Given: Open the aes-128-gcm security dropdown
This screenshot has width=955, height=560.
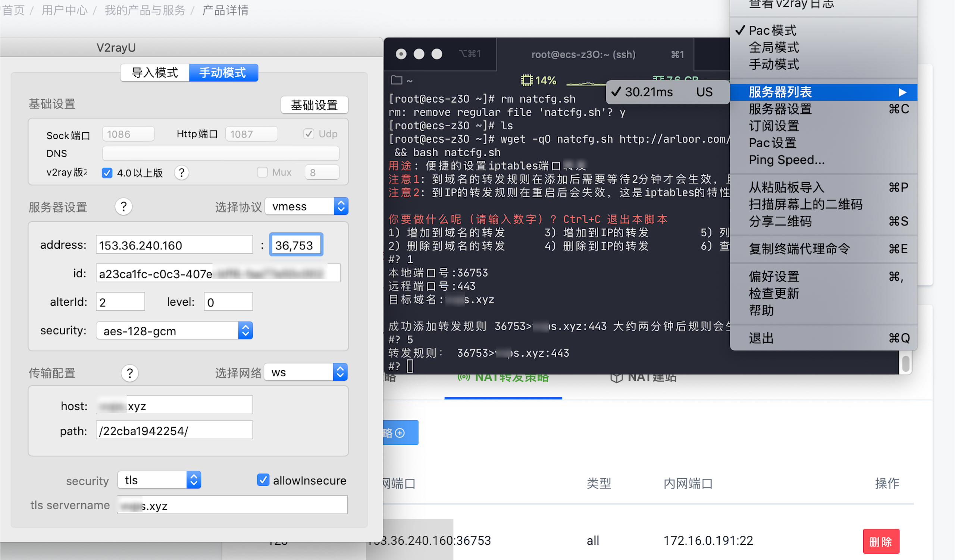Looking at the screenshot, I should coord(174,331).
